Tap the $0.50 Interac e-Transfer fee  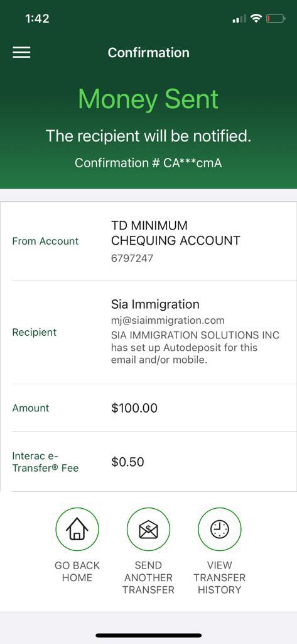127,462
